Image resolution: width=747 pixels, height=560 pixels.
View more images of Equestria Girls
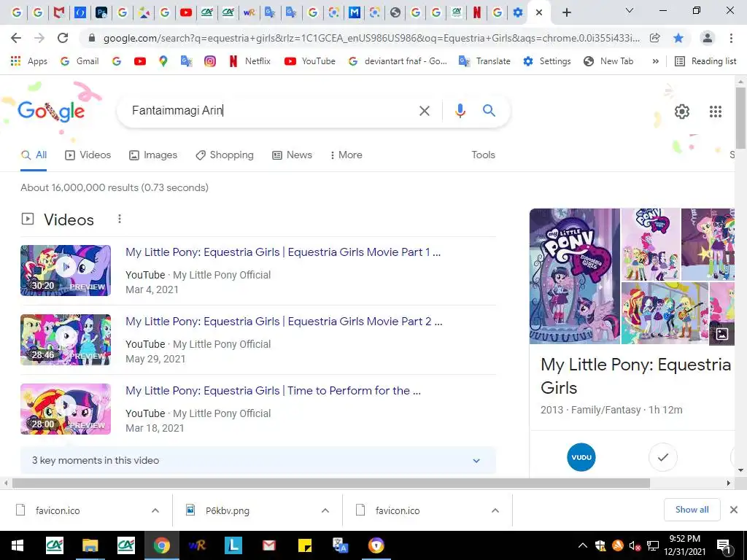coord(721,334)
